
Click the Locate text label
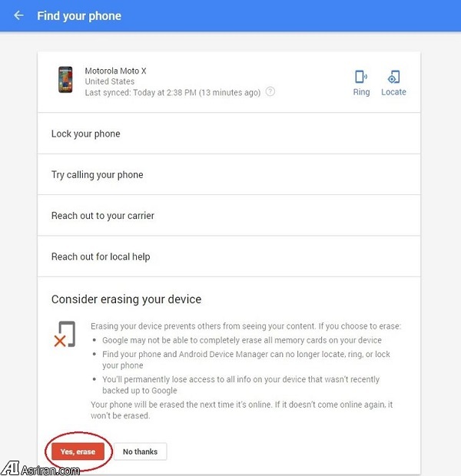[393, 92]
